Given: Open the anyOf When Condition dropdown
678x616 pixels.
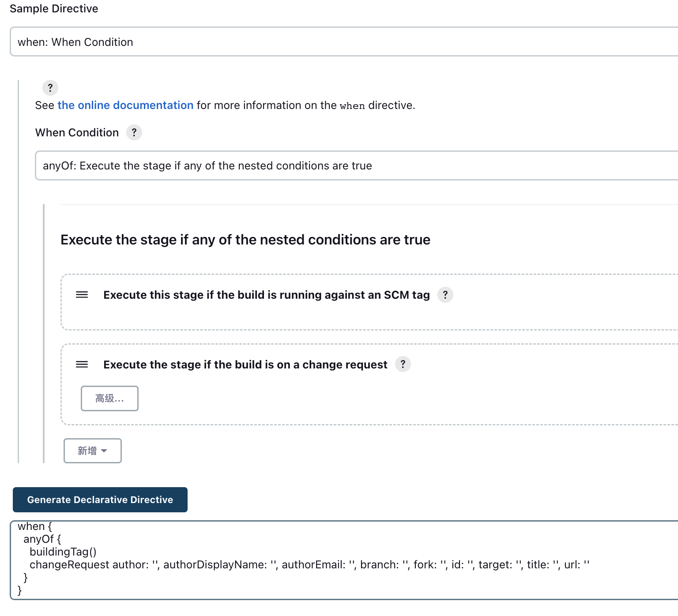Looking at the screenshot, I should coord(357,165).
